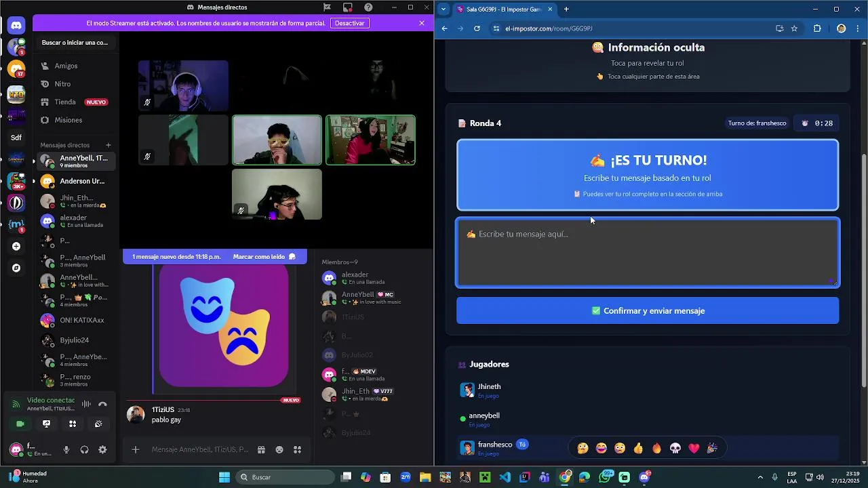React with party popper emoji
This screenshot has height=488, width=868.
coord(712,448)
